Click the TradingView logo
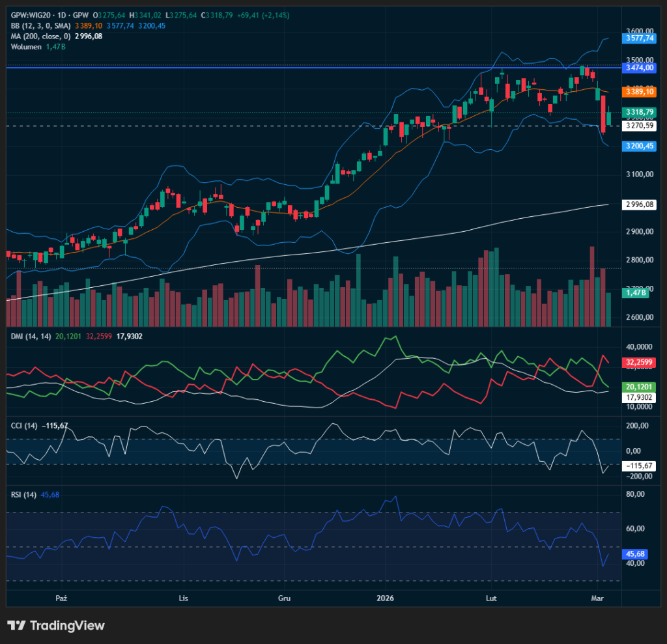 (56, 626)
